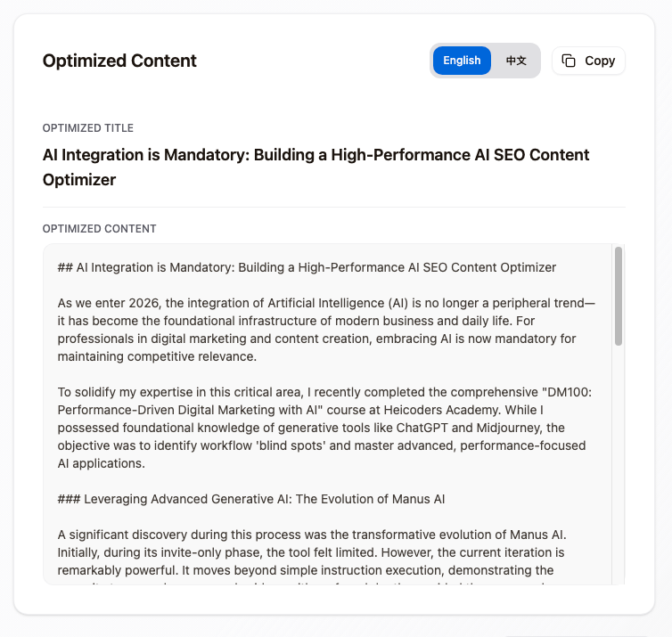Switch output language to English

click(x=462, y=61)
